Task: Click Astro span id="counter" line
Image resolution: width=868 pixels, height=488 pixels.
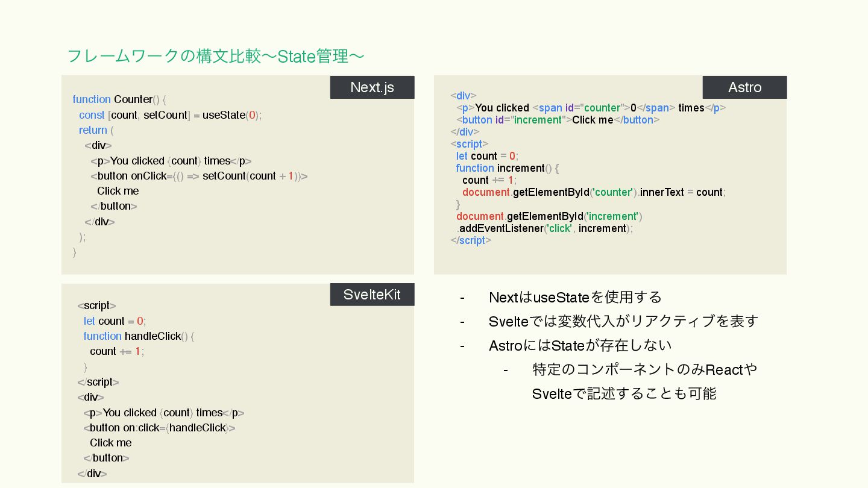Action: [x=591, y=108]
